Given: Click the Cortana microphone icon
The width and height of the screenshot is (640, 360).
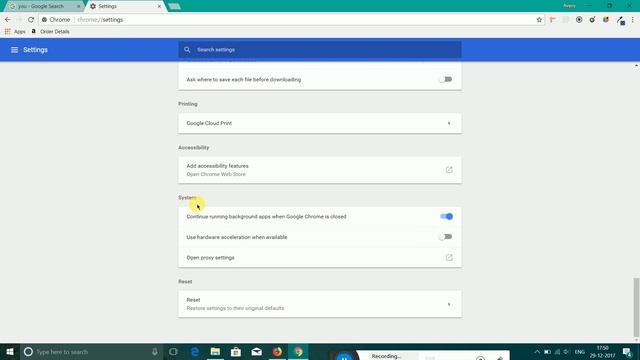Looking at the screenshot, I should (x=155, y=352).
